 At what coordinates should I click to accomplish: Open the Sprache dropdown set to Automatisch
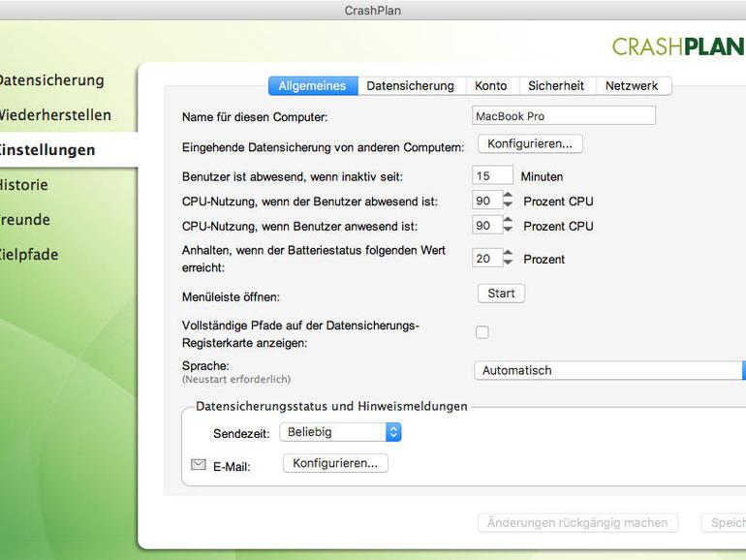pyautogui.click(x=610, y=370)
